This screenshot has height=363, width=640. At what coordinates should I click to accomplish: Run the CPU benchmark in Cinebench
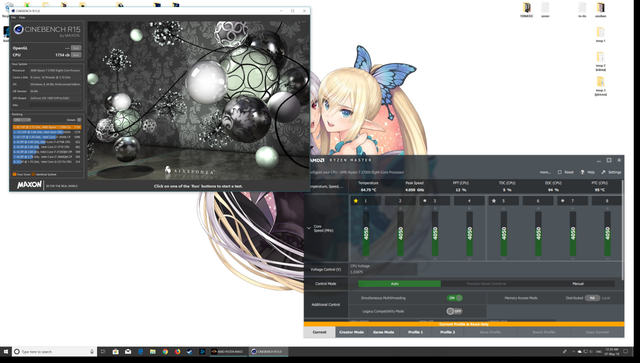tap(76, 55)
